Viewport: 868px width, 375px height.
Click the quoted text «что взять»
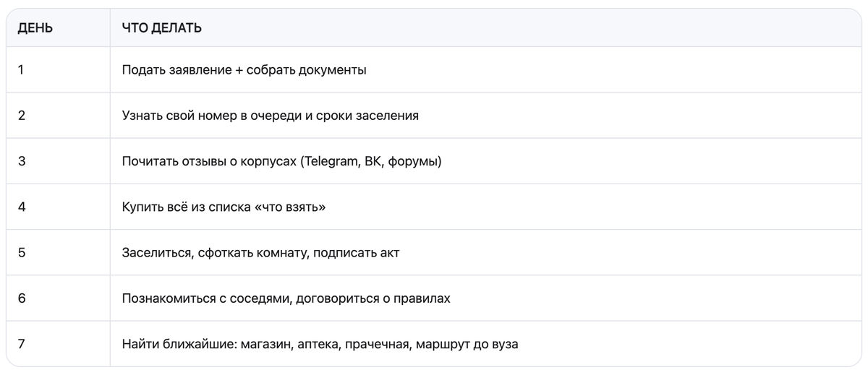(x=294, y=207)
